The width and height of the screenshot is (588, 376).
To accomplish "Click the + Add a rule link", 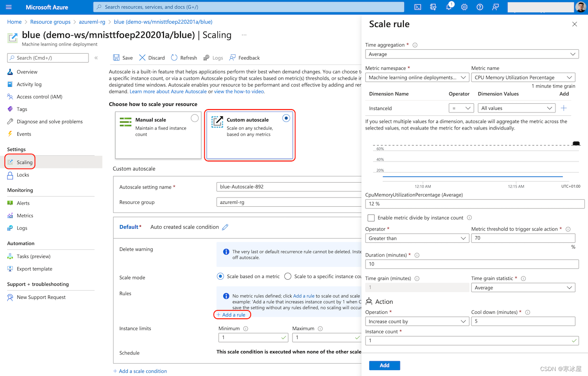I will click(231, 315).
